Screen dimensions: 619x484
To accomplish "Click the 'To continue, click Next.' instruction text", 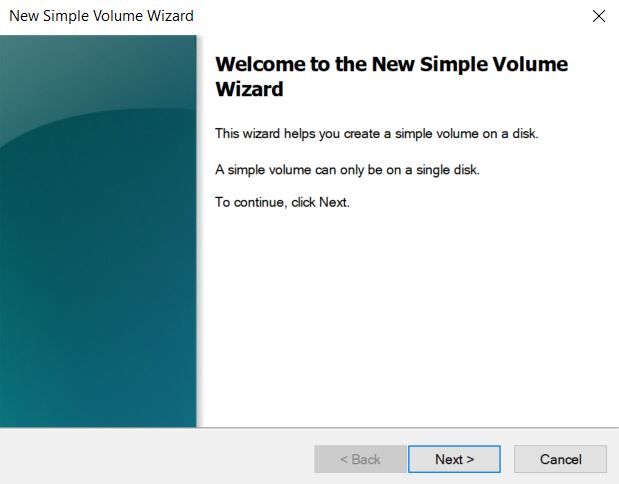I will (282, 202).
